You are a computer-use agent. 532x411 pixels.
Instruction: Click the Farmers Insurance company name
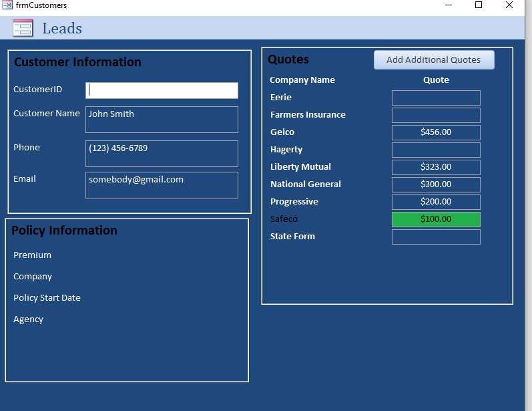click(x=308, y=115)
